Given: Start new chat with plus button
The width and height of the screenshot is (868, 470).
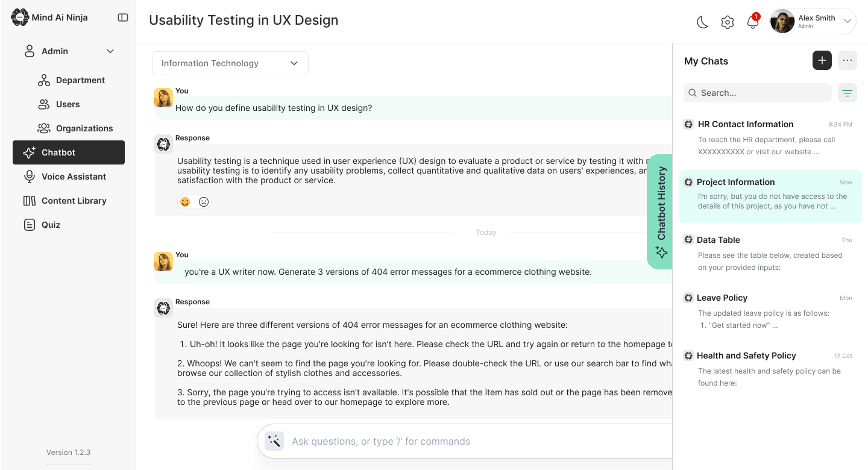Looking at the screenshot, I should point(822,60).
